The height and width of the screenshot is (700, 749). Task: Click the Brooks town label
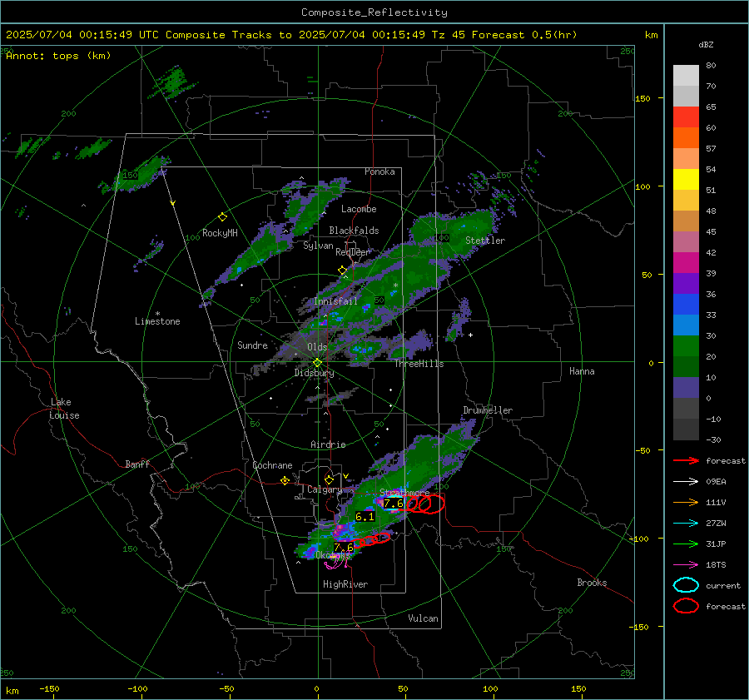point(592,583)
